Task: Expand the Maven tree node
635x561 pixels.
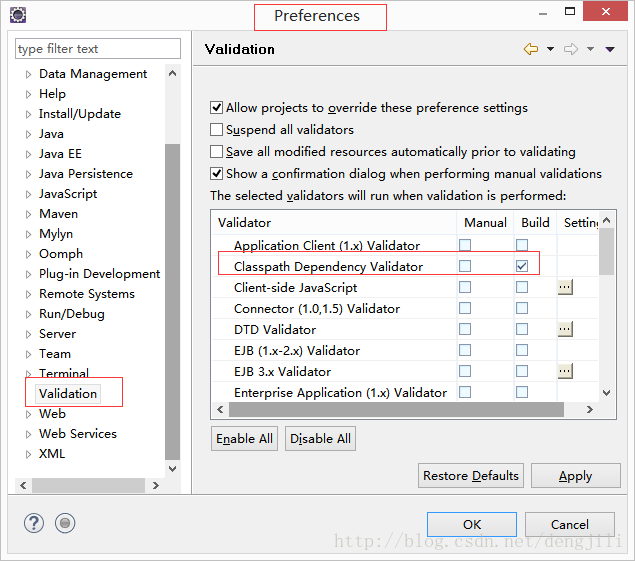Action: click(28, 214)
